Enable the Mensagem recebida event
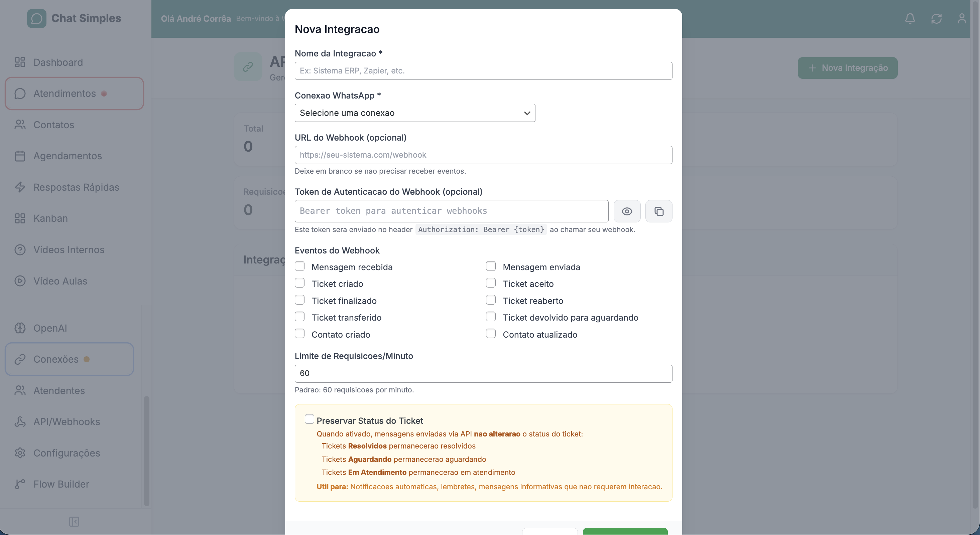The width and height of the screenshot is (980, 535). (x=300, y=266)
